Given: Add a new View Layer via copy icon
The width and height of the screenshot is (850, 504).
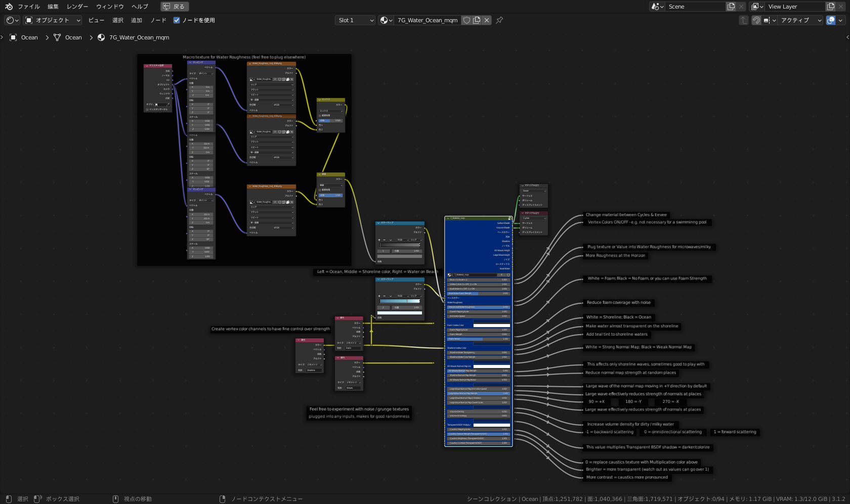Looking at the screenshot, I should pos(831,7).
